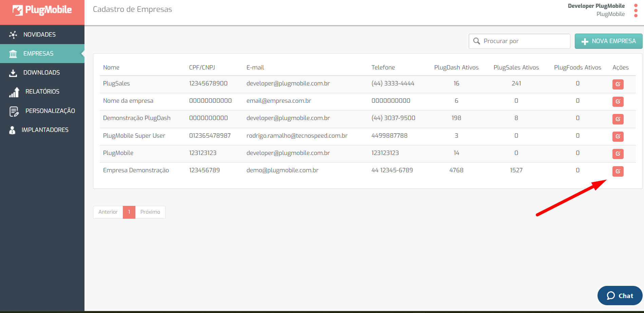Image resolution: width=644 pixels, height=313 pixels.
Task: Click the NOVA EMPRESA button
Action: (x=608, y=41)
